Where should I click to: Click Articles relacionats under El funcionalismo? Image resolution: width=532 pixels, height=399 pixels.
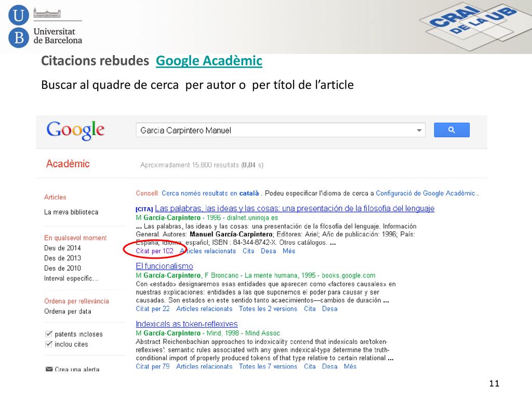coord(204,309)
